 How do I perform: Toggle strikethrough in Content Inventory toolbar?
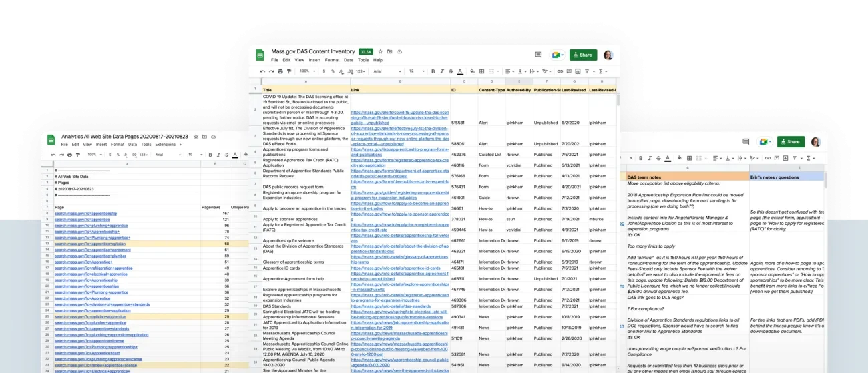pos(451,71)
